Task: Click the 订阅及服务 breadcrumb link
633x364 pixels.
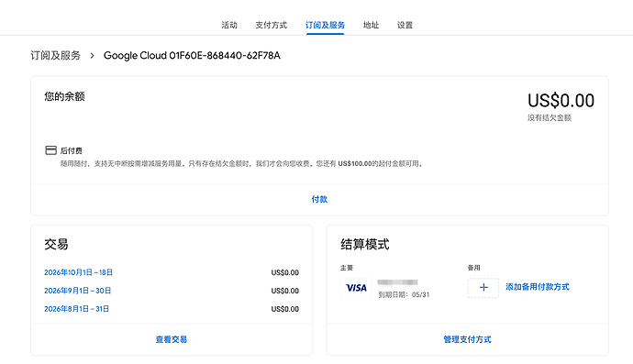Action: tap(56, 55)
